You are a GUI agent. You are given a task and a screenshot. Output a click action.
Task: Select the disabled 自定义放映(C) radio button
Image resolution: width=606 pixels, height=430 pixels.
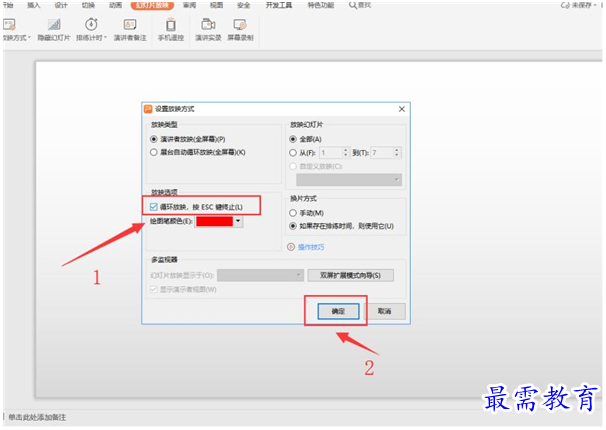(293, 167)
